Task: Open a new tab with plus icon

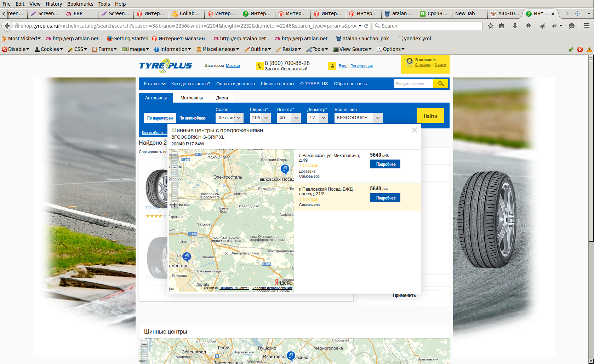Action: coord(577,13)
